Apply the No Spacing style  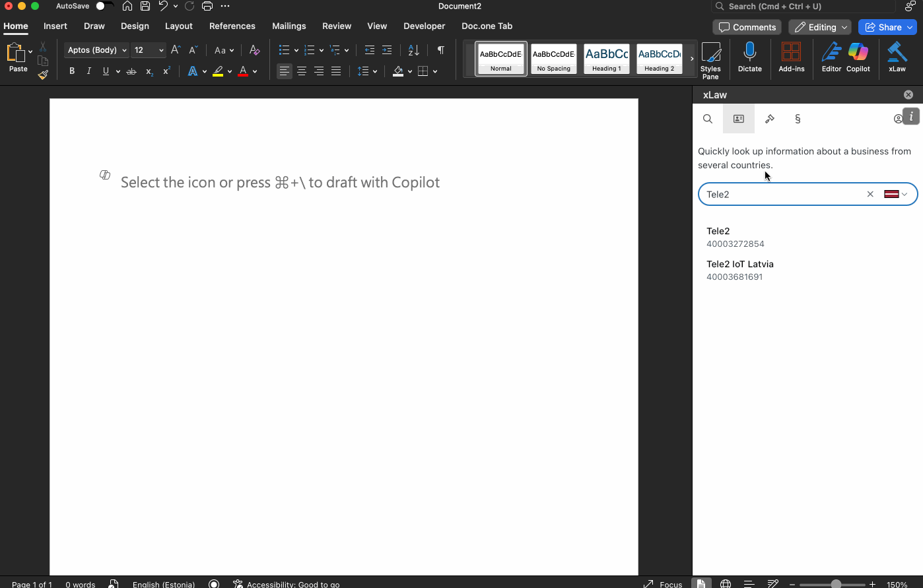554,59
